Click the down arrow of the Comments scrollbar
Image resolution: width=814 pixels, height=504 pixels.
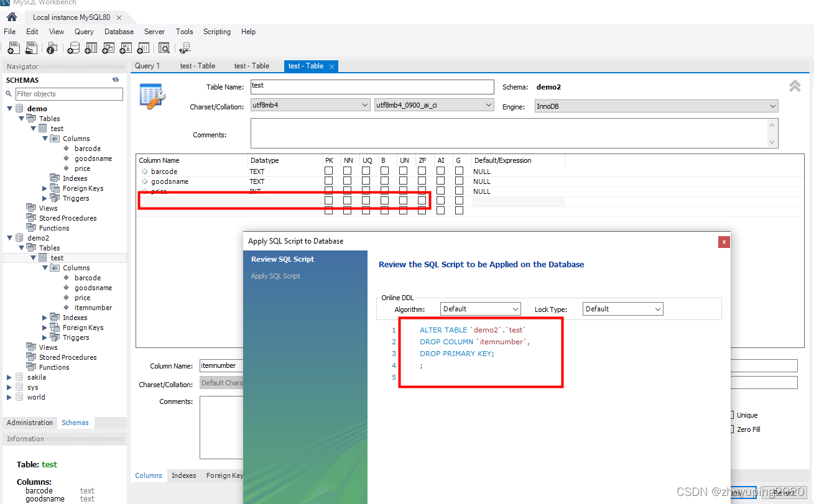click(x=772, y=142)
